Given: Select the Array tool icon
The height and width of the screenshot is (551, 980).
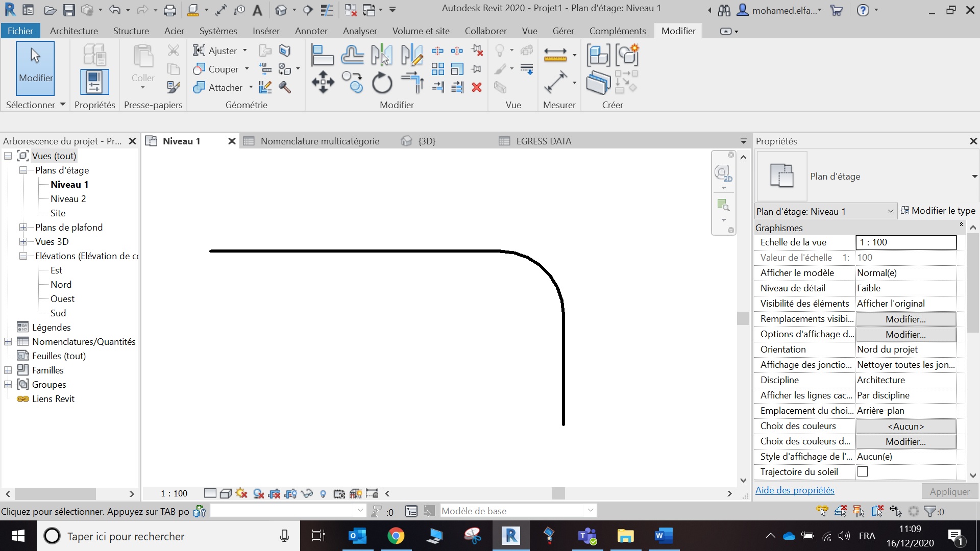Looking at the screenshot, I should pos(437,69).
